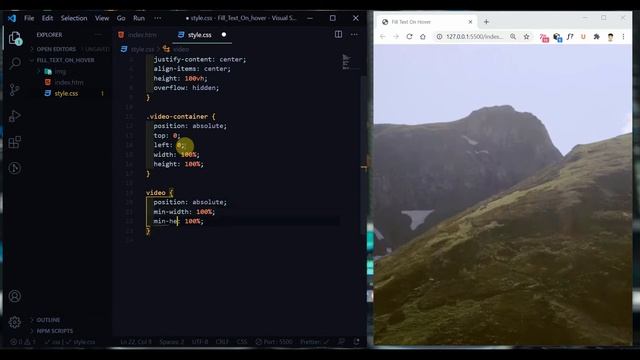Open the File menu
640x360 pixels.
coord(29,18)
